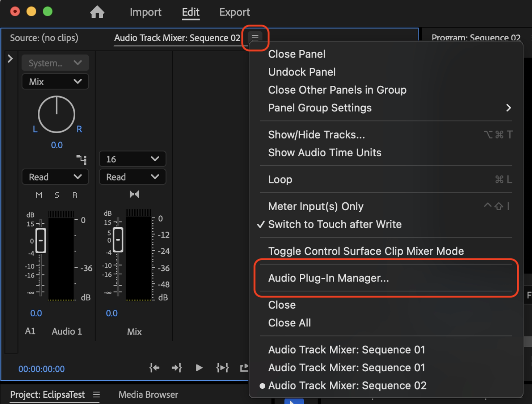Select Audio Plug-In Manager menu item
This screenshot has width=532, height=404.
click(x=328, y=278)
